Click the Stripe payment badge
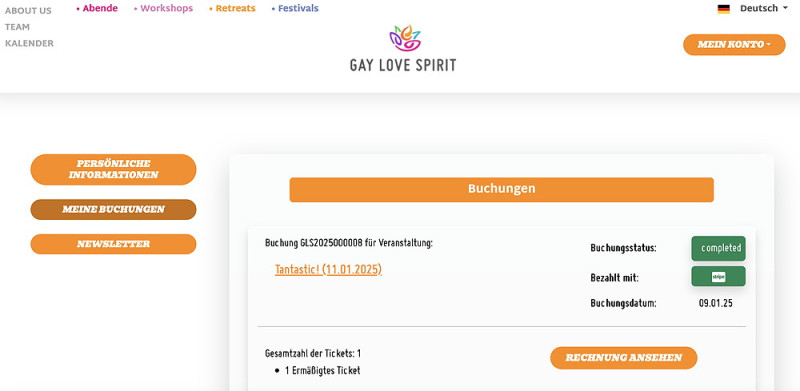This screenshot has height=391, width=800. click(x=718, y=276)
